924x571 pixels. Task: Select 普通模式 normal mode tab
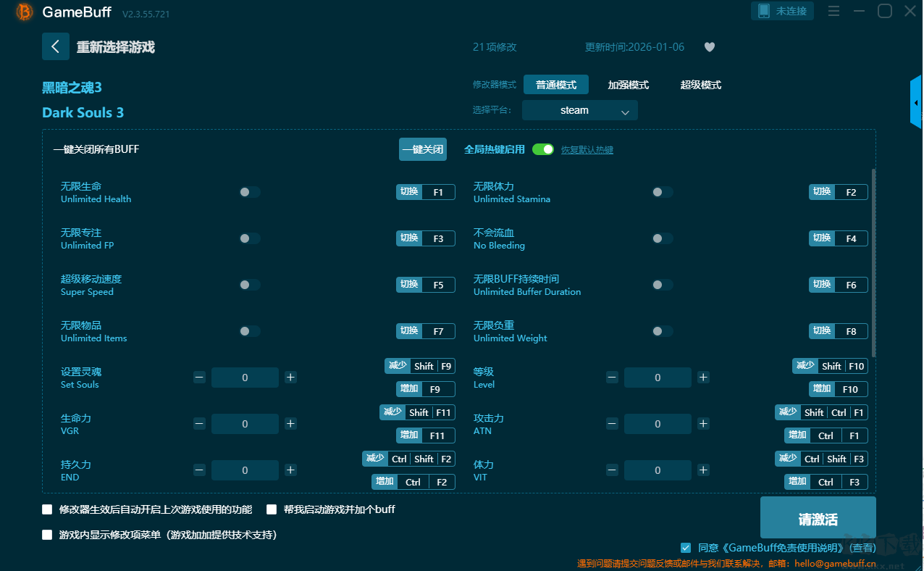coord(556,85)
